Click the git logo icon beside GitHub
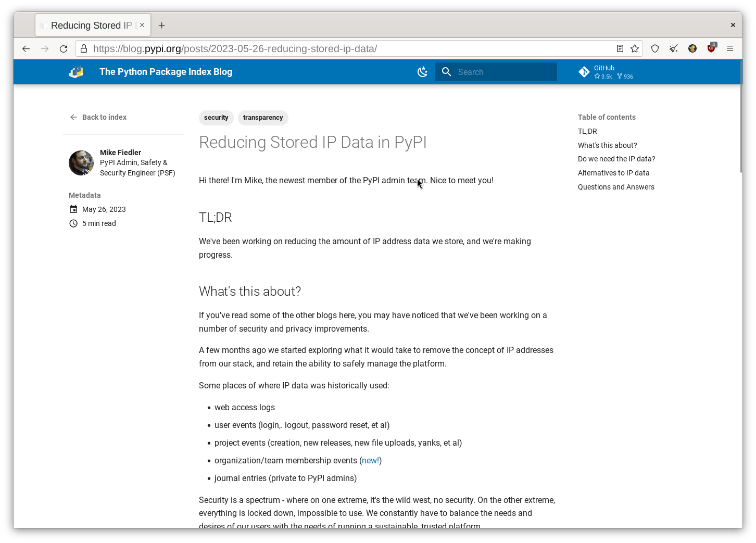Viewport: 756px width, 543px height. [x=584, y=72]
